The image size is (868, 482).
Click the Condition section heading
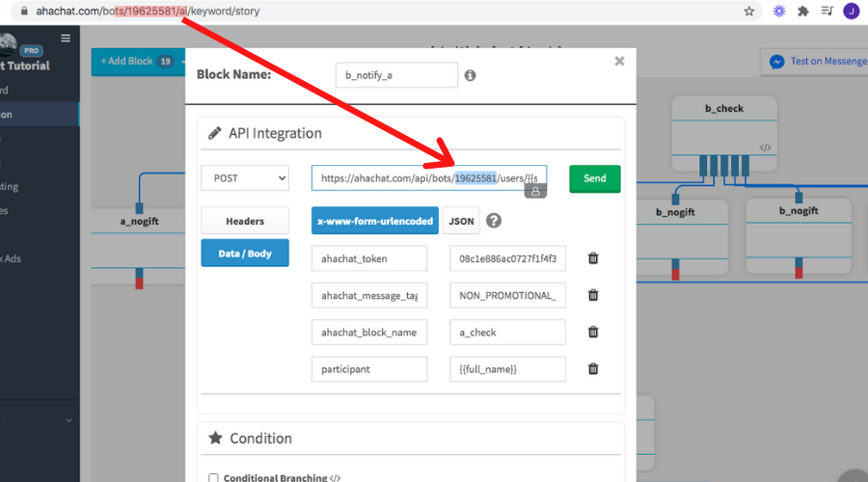coord(260,439)
